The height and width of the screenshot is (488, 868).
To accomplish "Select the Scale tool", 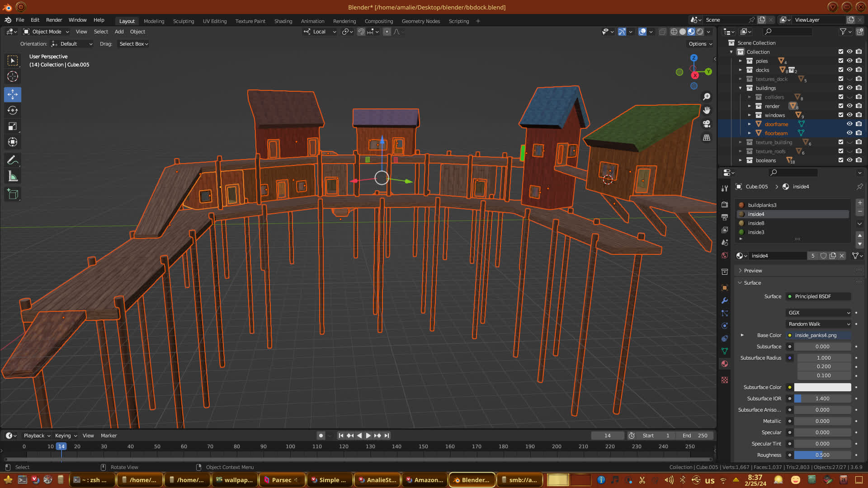I will click(x=13, y=127).
